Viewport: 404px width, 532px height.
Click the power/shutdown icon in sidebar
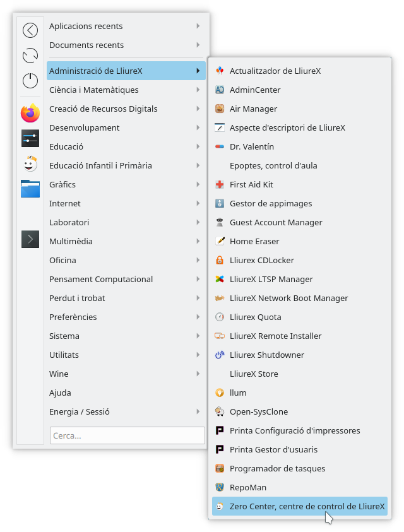30,81
